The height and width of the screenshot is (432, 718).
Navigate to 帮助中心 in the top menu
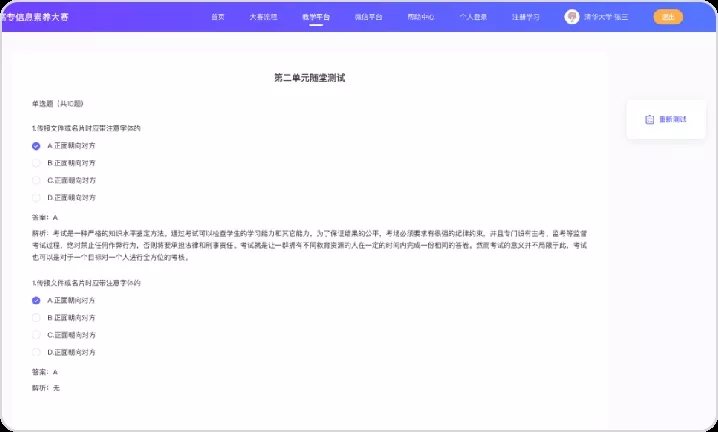421,17
